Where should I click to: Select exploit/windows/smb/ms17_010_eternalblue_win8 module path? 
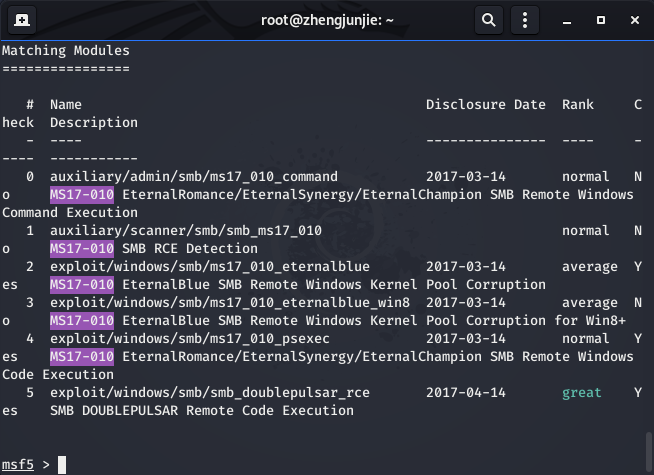point(230,303)
